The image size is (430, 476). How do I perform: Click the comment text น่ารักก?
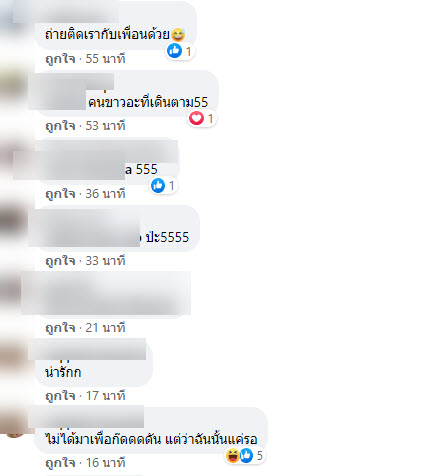point(63,372)
